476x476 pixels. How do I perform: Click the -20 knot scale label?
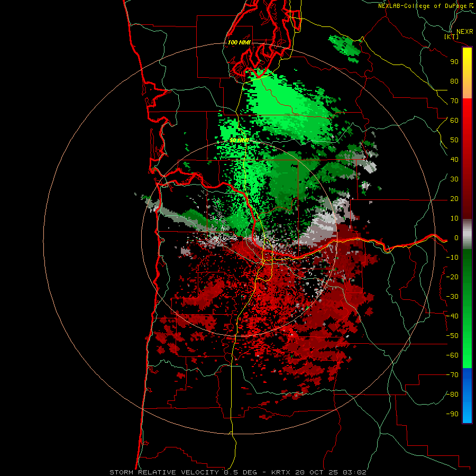tap(452, 277)
